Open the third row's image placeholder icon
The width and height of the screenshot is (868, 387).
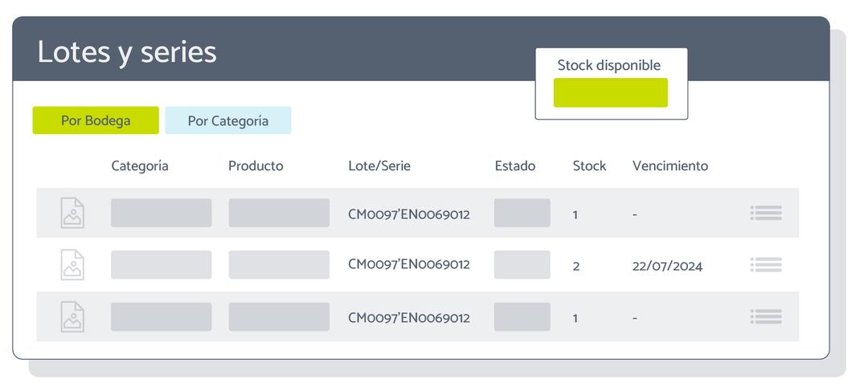[x=72, y=317]
